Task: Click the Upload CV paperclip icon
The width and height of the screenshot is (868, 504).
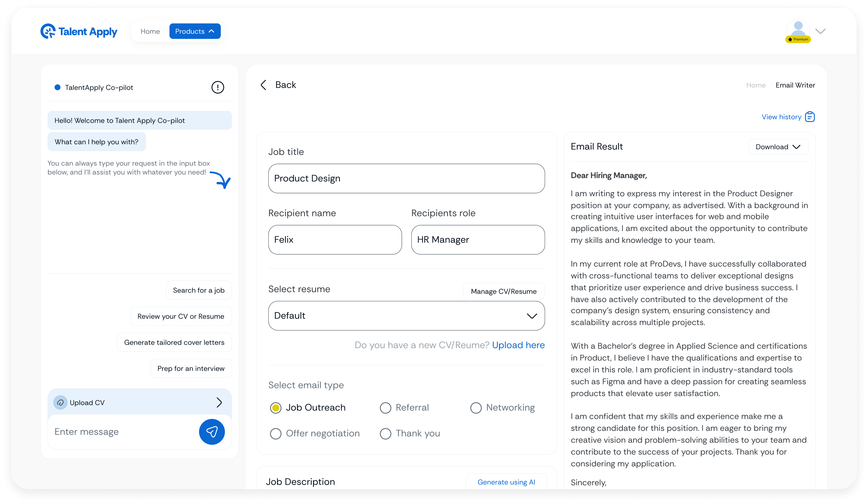Action: (x=60, y=402)
